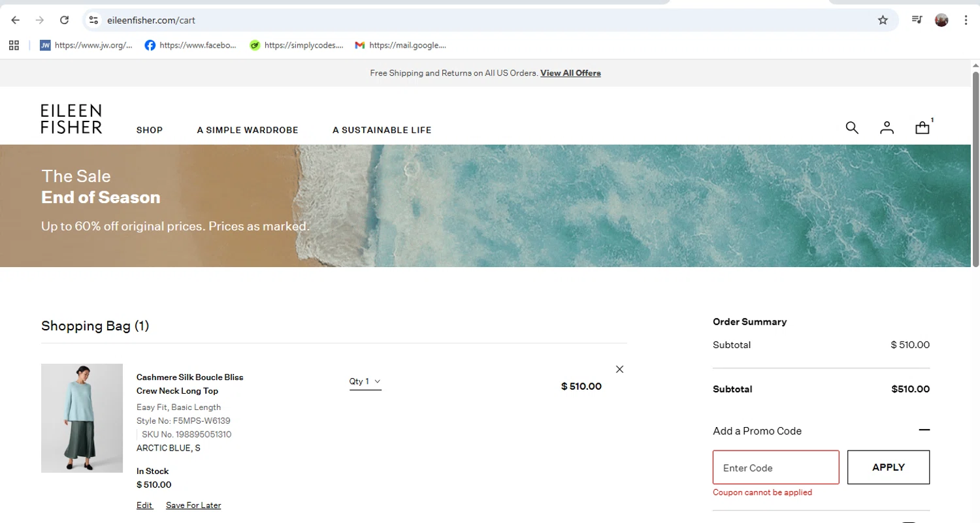This screenshot has height=523, width=980.
Task: Click the Save For Later link
Action: tap(193, 505)
